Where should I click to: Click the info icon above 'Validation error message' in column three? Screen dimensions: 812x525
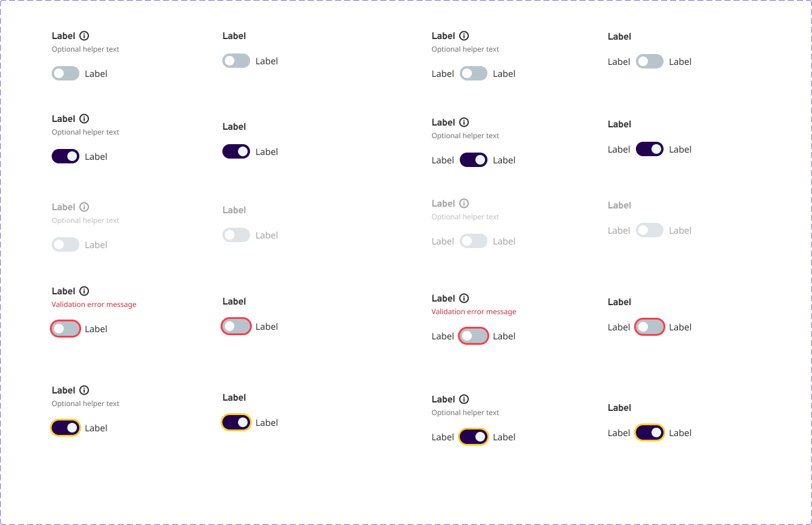click(x=464, y=298)
